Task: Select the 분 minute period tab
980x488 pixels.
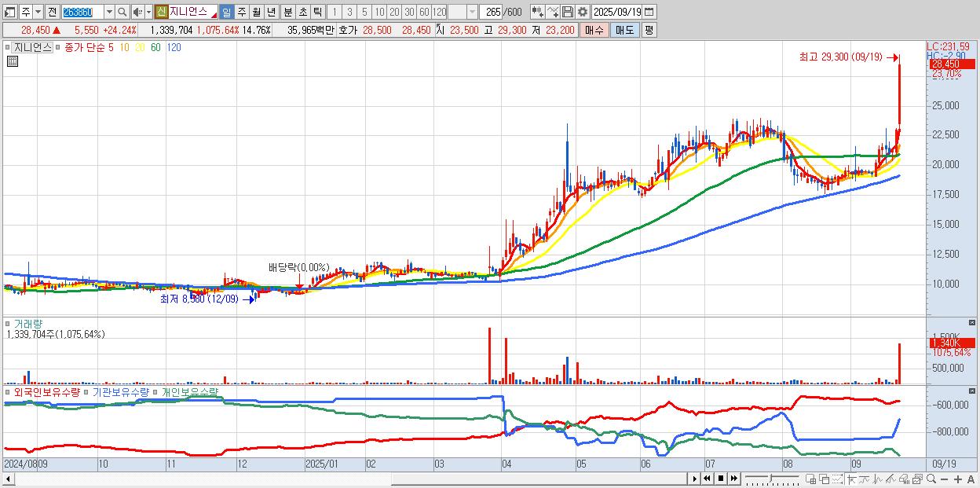Action: point(287,12)
